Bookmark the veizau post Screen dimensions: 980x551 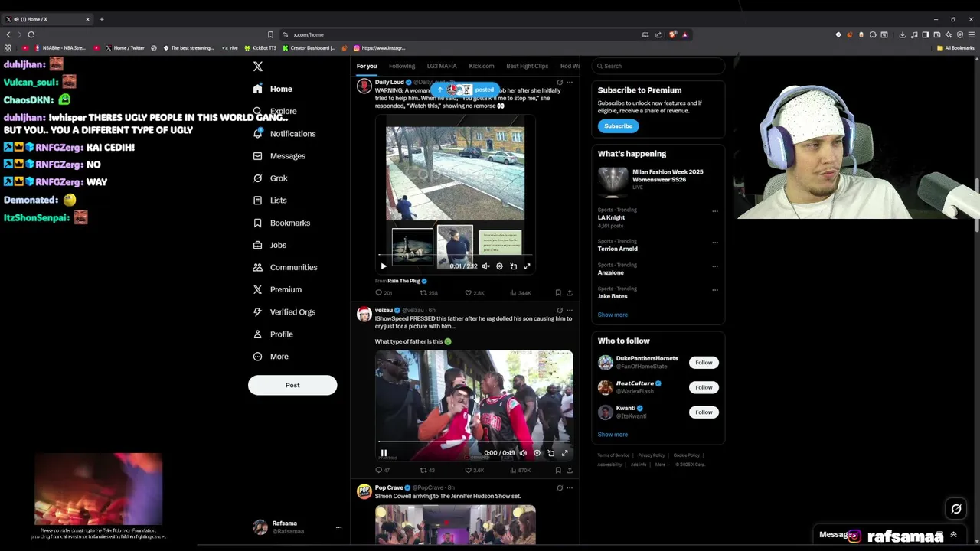557,470
